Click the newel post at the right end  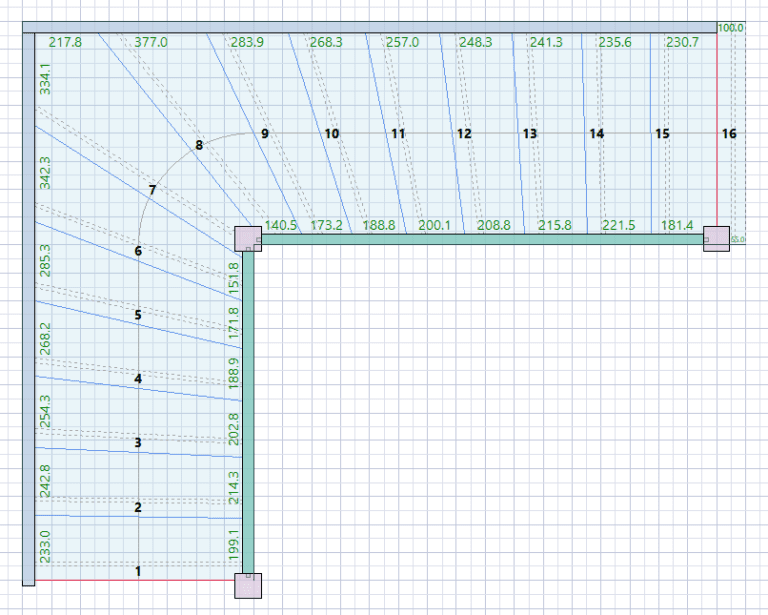716,239
